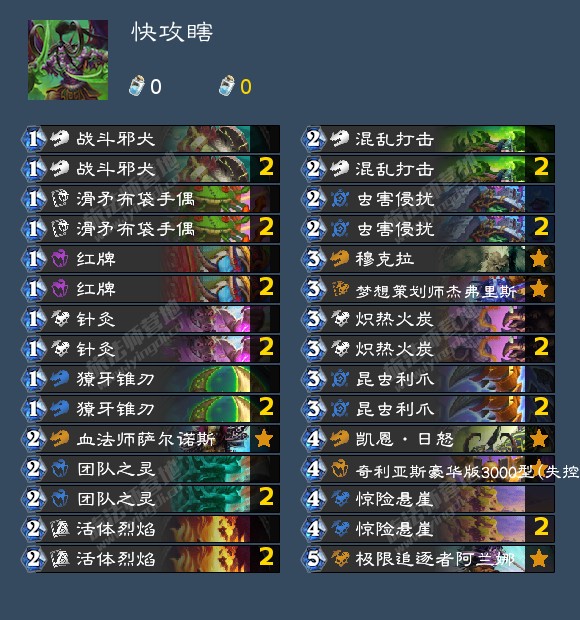
Task: Click the count 2 badge on 惊险悬崖
Action: pyautogui.click(x=541, y=529)
